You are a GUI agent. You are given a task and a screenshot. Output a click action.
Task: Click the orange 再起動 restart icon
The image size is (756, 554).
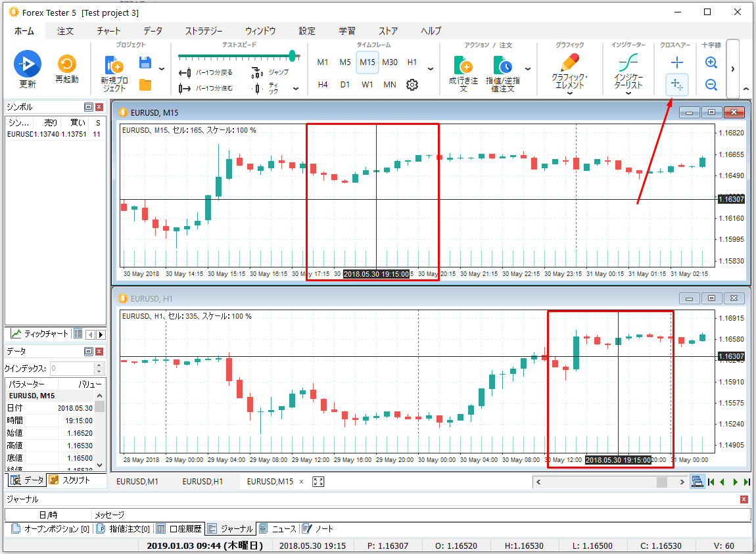point(66,64)
